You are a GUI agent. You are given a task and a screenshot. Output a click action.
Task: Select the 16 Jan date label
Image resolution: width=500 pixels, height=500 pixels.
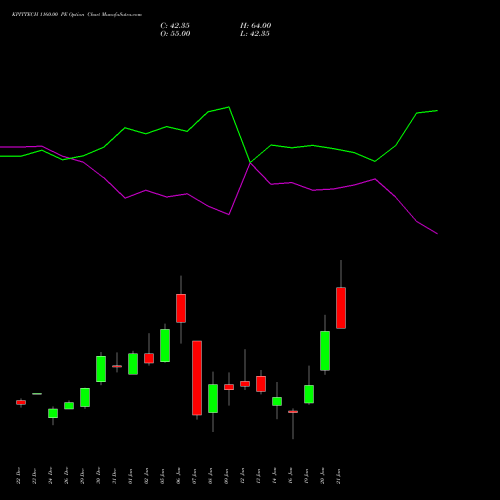coord(291,476)
